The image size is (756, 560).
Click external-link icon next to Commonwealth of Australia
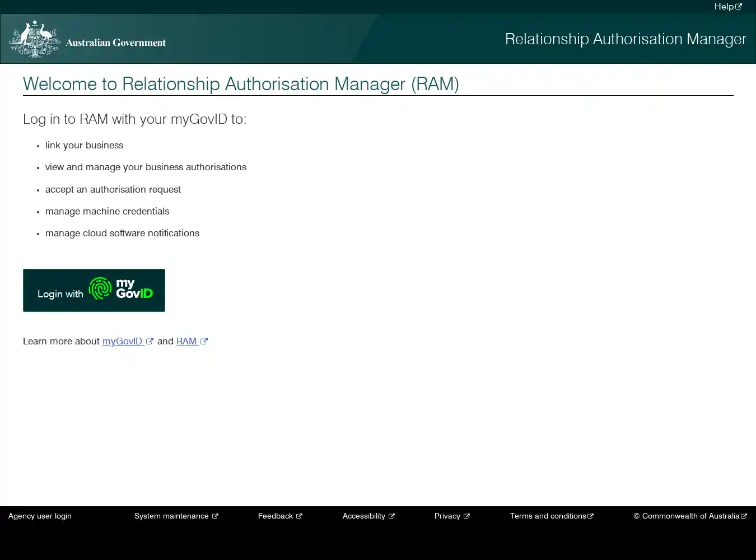point(744,516)
